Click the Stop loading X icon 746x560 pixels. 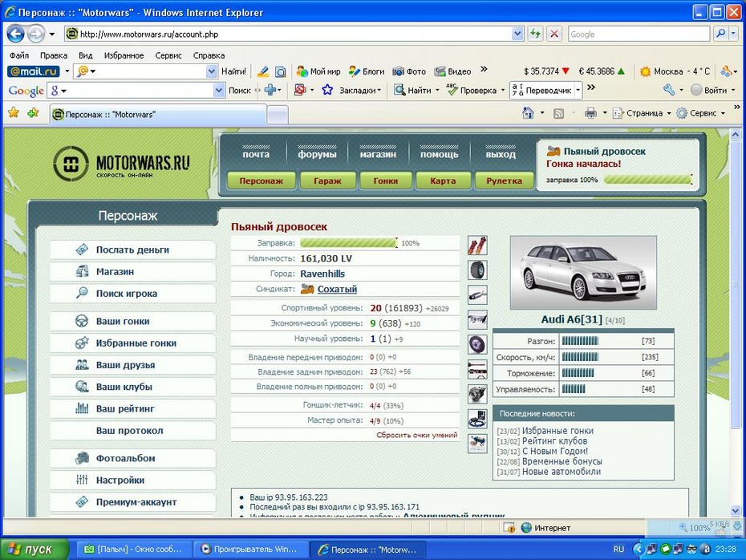click(x=554, y=34)
